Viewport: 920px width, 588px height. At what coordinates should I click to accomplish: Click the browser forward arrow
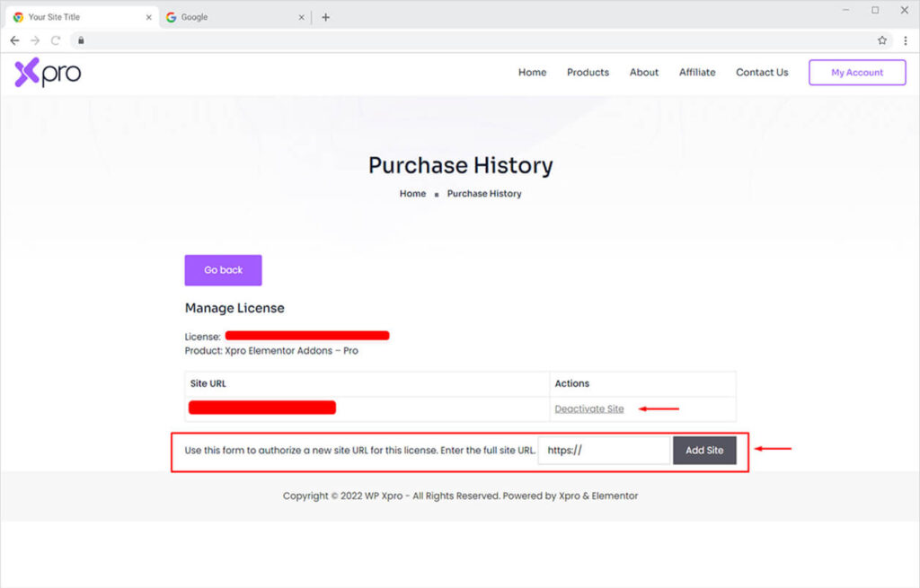point(35,40)
